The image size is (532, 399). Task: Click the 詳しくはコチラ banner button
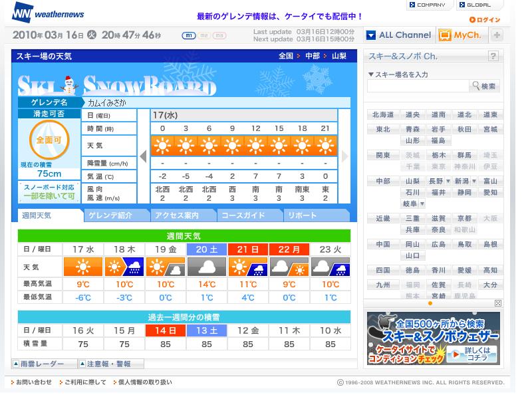(x=472, y=354)
